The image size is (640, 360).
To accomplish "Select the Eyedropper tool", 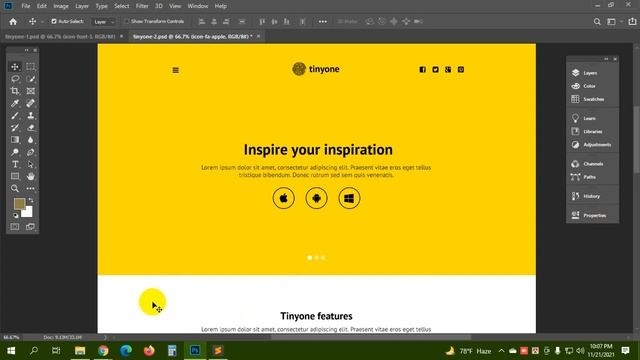I will [15, 103].
